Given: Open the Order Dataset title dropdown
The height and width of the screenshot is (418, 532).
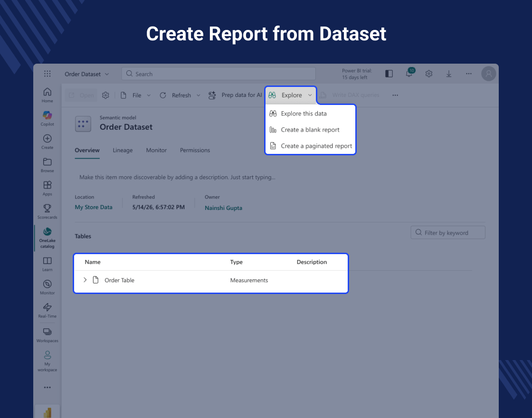Looking at the screenshot, I should pyautogui.click(x=87, y=74).
